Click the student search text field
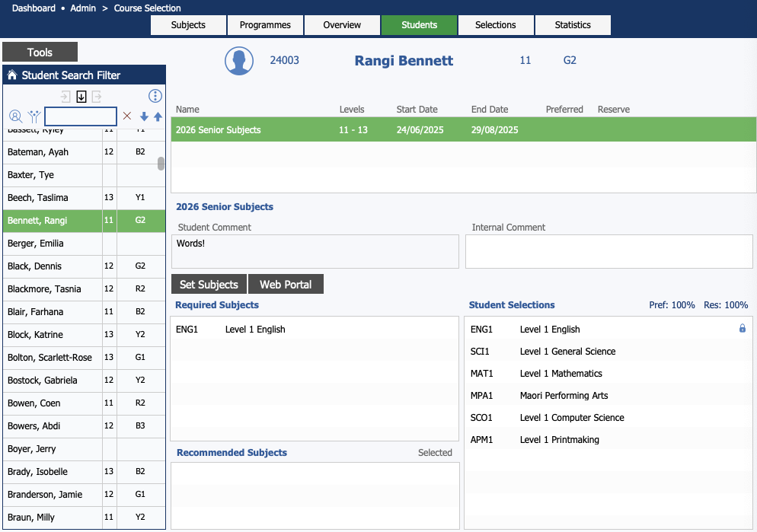 (81, 116)
